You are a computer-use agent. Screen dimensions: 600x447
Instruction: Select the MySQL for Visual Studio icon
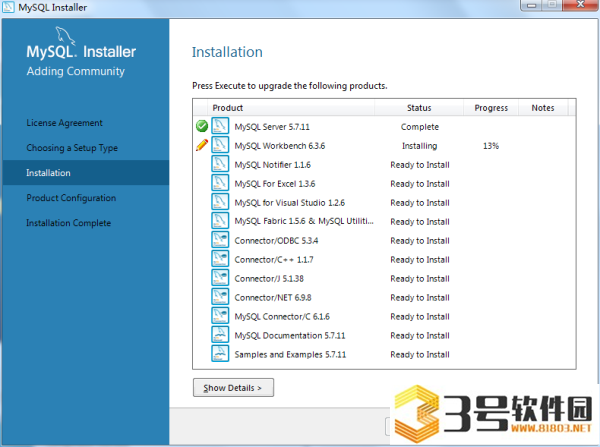click(x=220, y=202)
